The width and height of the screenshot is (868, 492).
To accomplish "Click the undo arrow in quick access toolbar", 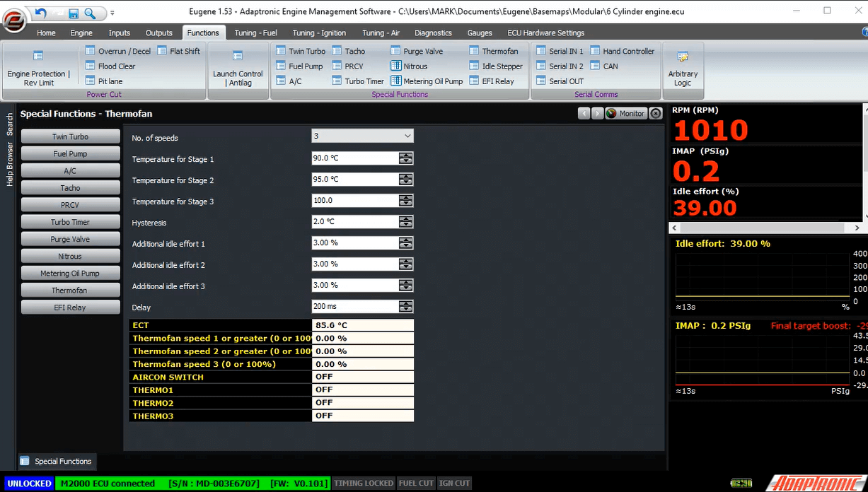I will point(40,13).
